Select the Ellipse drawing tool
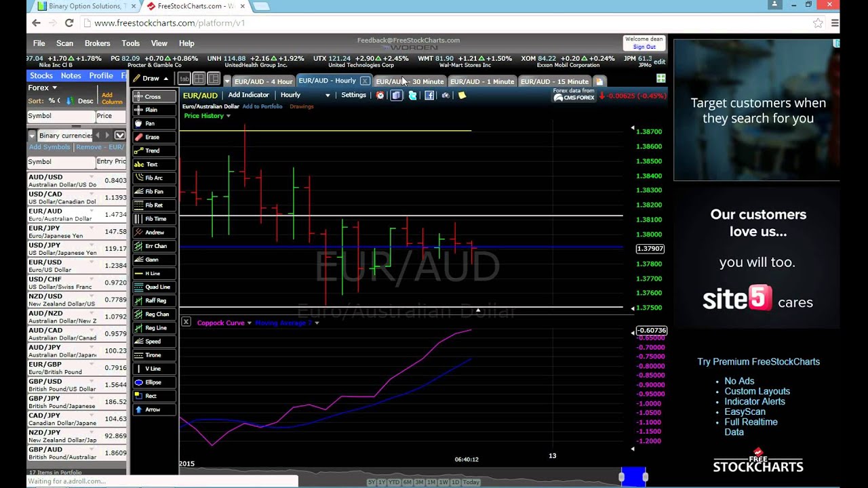The width and height of the screenshot is (868, 488). click(x=154, y=382)
